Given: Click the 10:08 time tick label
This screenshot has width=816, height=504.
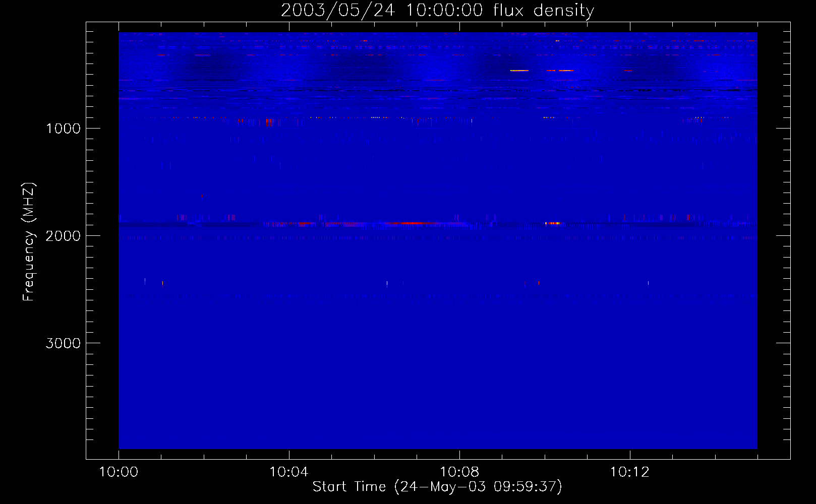Looking at the screenshot, I should tap(459, 472).
